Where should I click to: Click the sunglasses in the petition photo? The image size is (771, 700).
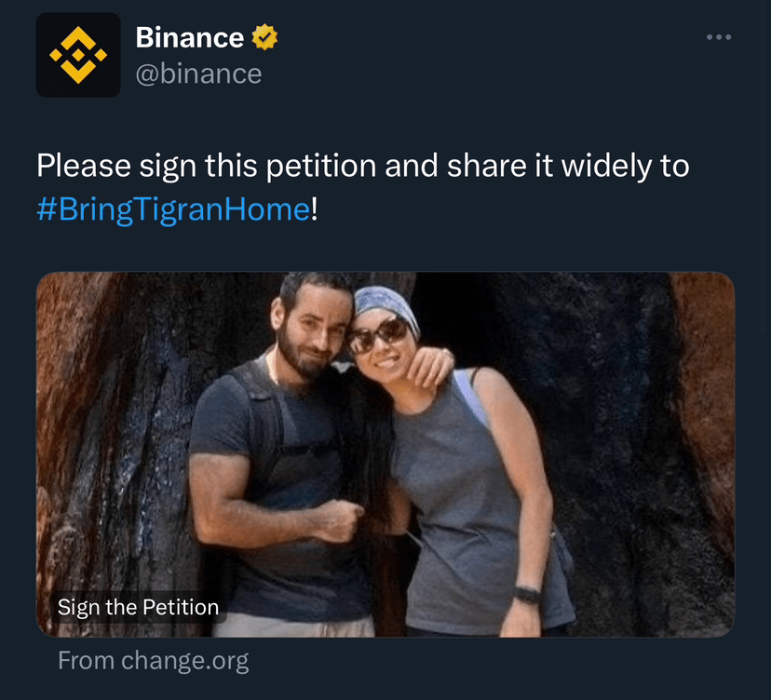point(377,334)
